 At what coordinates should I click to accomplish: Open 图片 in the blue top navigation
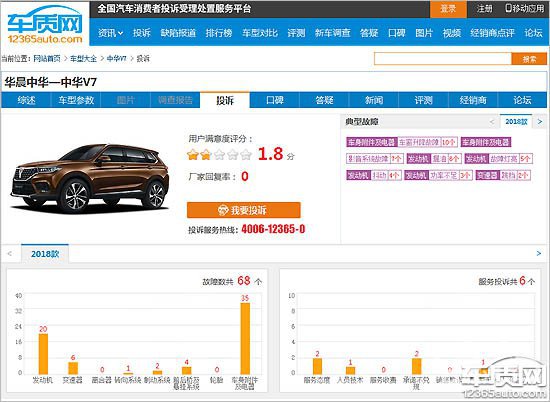click(424, 33)
